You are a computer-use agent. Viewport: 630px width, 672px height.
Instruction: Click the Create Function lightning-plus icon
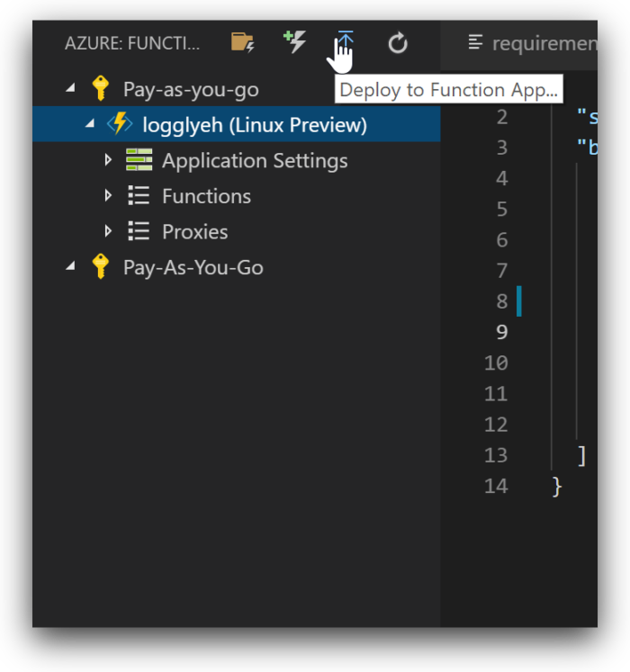[295, 41]
